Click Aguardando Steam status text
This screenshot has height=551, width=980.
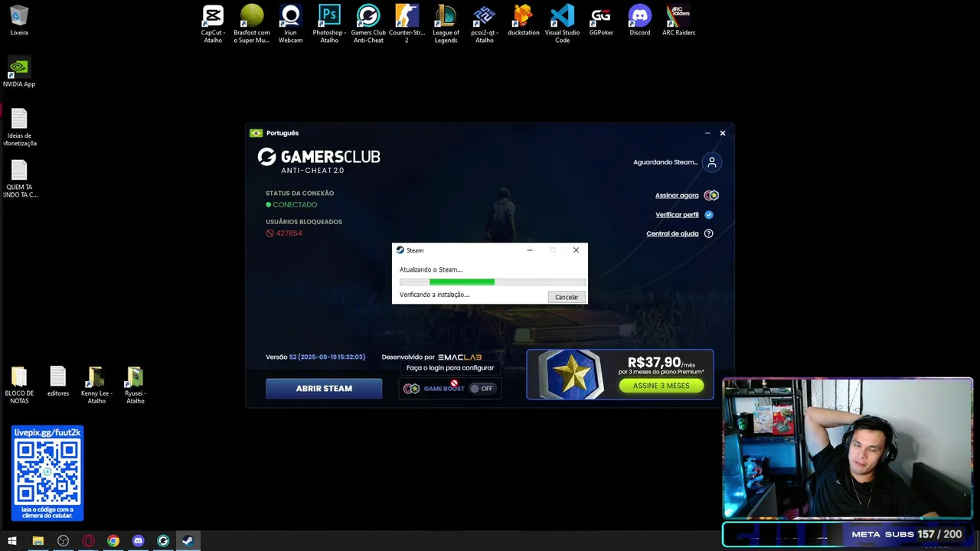665,162
